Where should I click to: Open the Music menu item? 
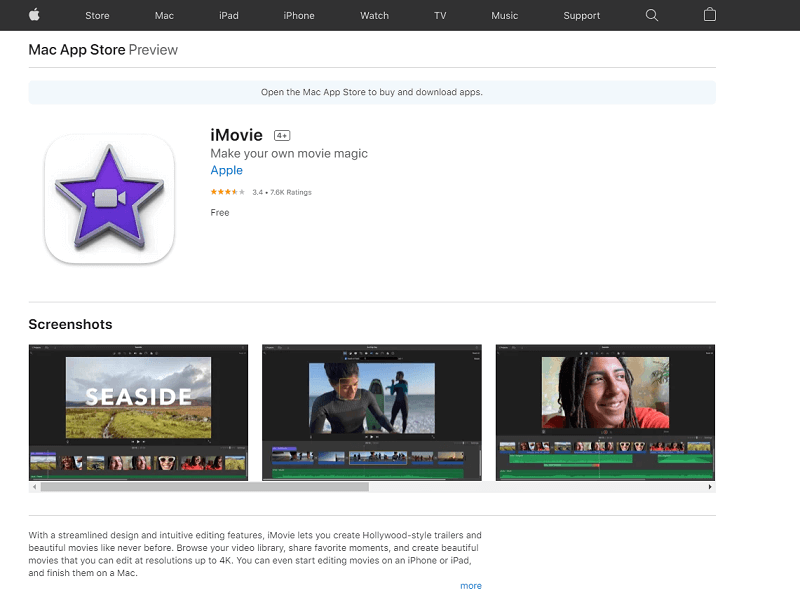tap(504, 16)
